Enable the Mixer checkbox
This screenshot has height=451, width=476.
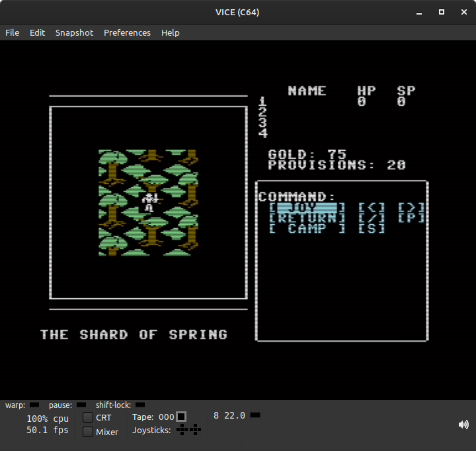(88, 432)
